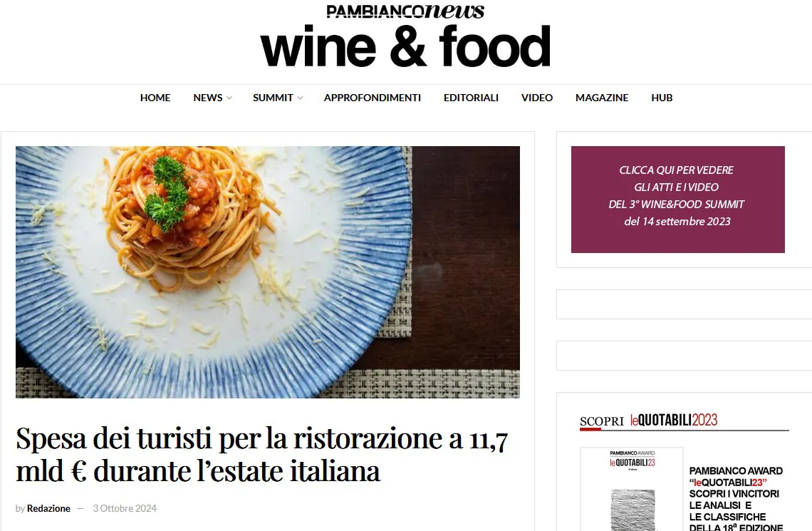Expand the NEWS dropdown chevron

click(229, 98)
